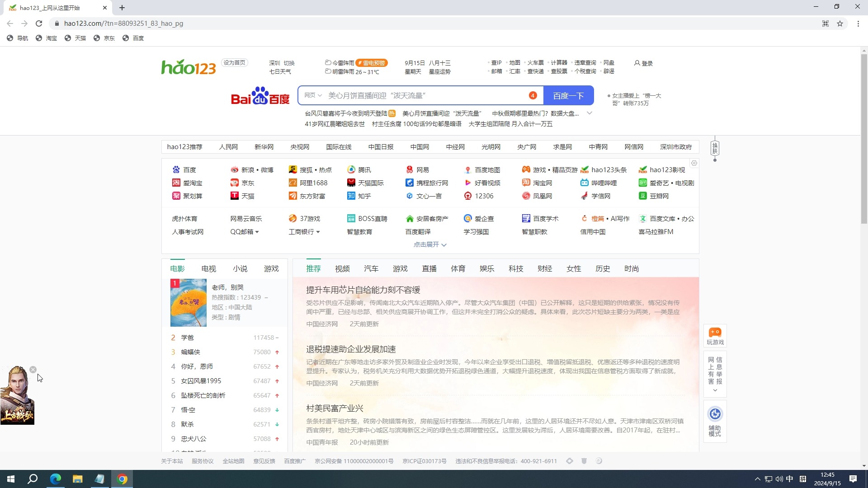Select the 财经 news tab
The image size is (868, 488).
pos(545,269)
